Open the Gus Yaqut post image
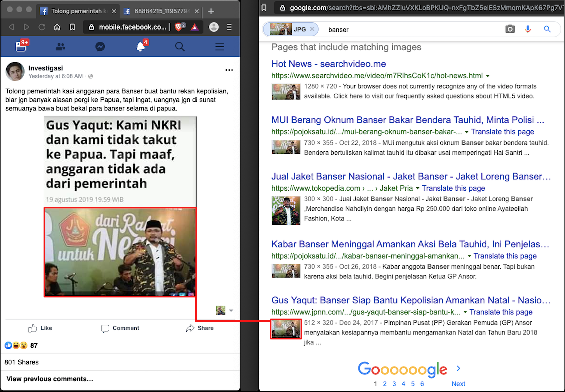Viewport: 565px width, 392px height. (120, 207)
